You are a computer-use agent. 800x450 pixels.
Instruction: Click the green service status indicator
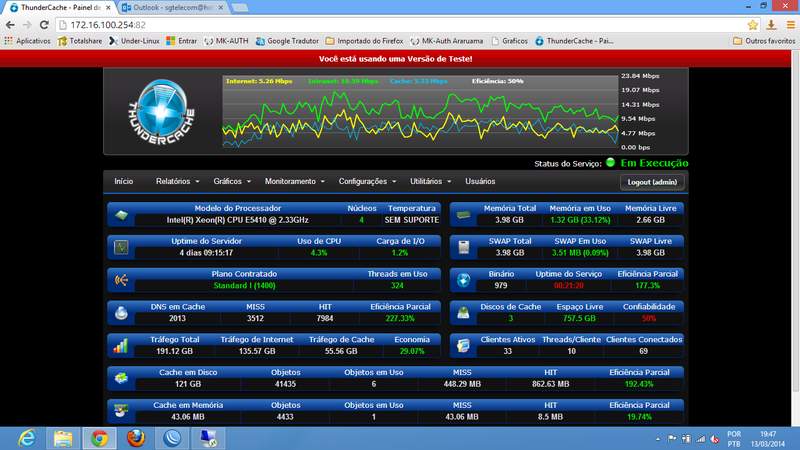coord(610,163)
